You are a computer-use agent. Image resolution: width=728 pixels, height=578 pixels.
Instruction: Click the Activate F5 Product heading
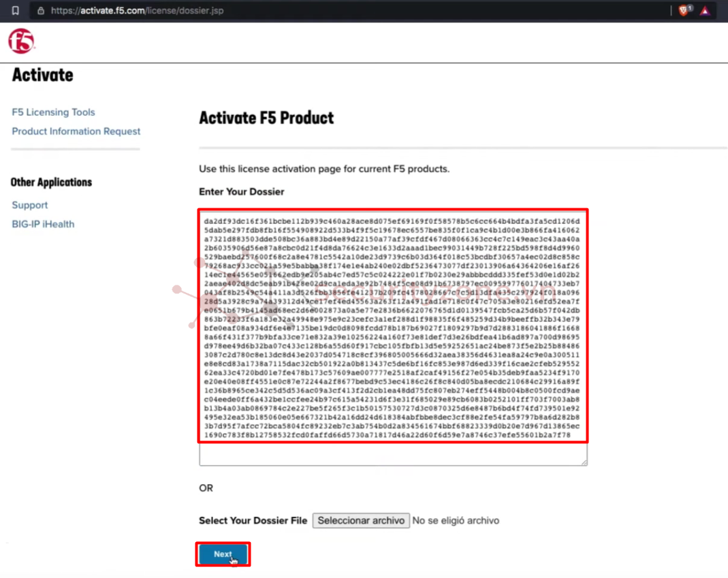(x=266, y=118)
